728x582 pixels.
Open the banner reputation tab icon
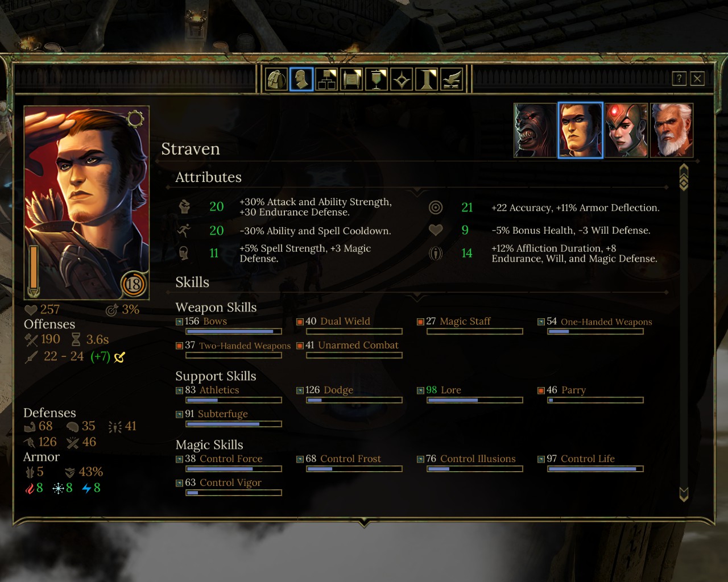tap(377, 80)
